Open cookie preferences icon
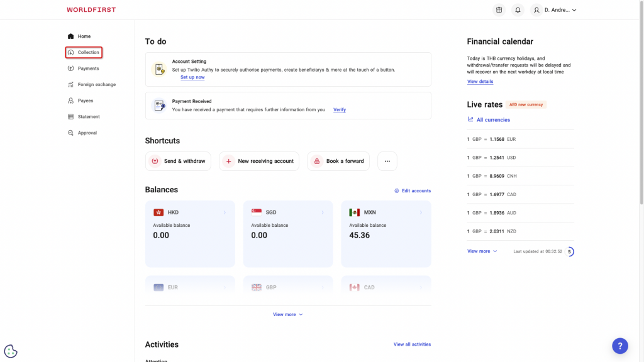 pyautogui.click(x=10, y=351)
